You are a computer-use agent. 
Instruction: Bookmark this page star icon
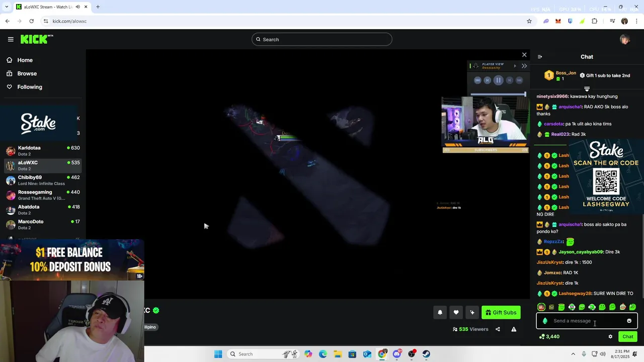pos(529,21)
